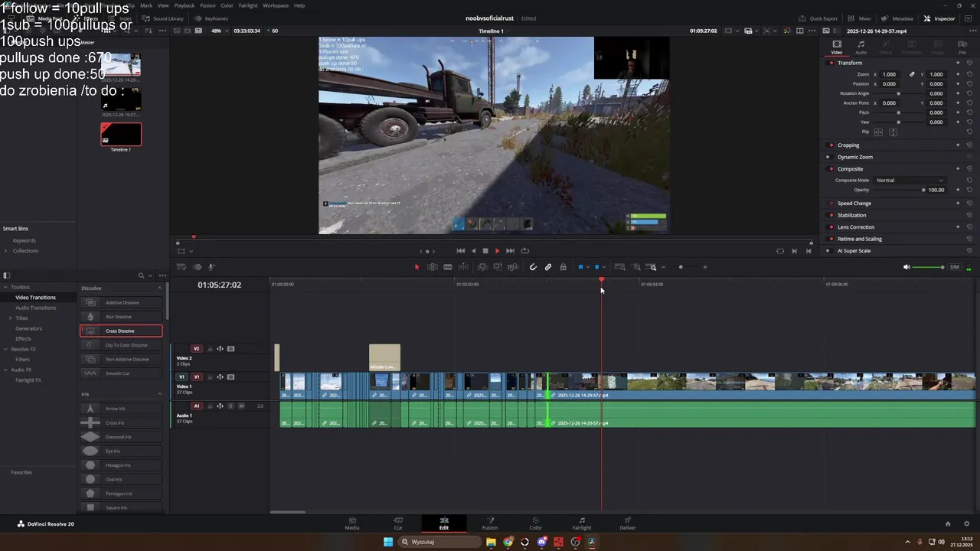Adjust the Rotation Angle slider
Viewport: 980px width, 551px height.
pyautogui.click(x=898, y=93)
